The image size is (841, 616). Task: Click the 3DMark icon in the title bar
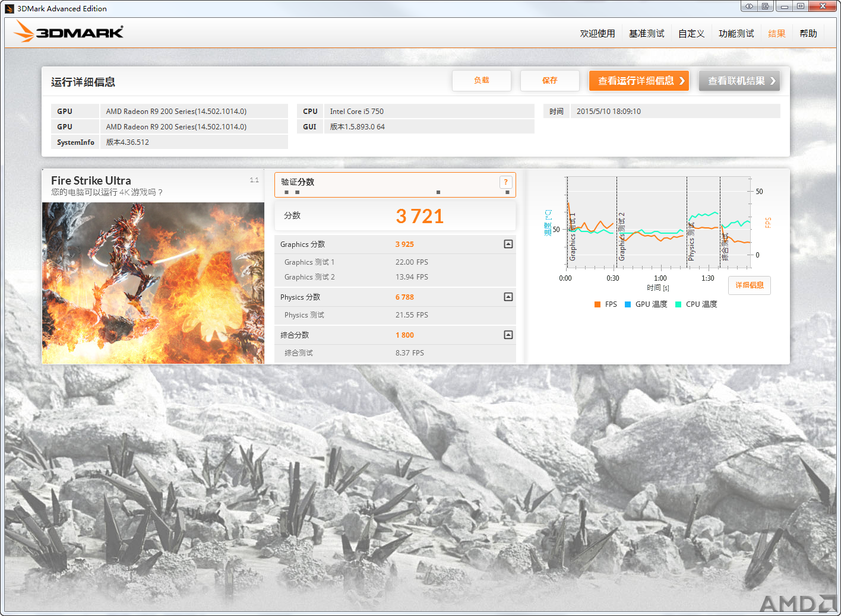click(10, 8)
